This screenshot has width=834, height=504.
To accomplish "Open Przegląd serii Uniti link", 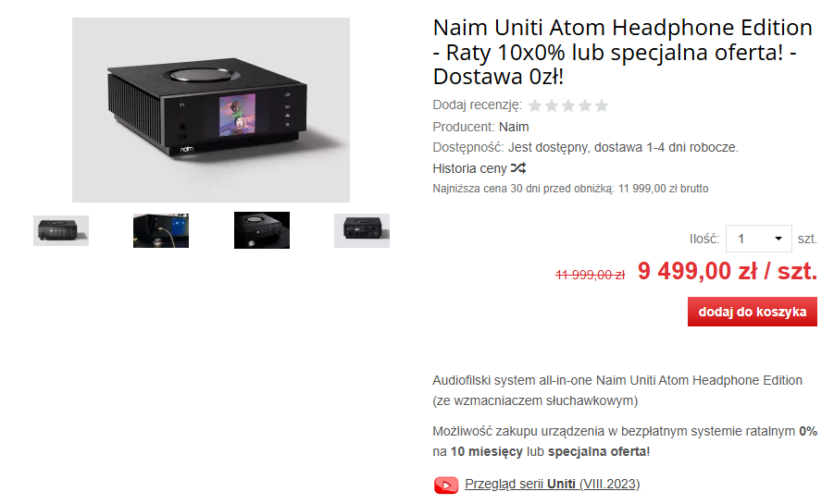I will coord(552,484).
